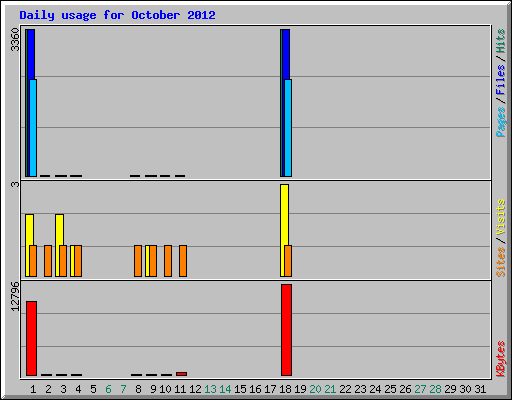Click the orange Sites bar for day 18
This screenshot has width=512, height=400.
click(x=288, y=261)
